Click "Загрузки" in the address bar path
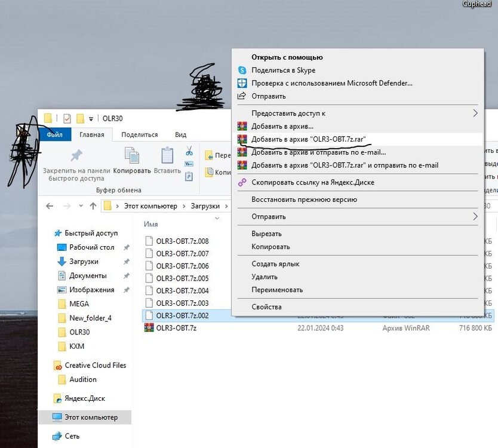498x448 pixels. click(x=205, y=206)
